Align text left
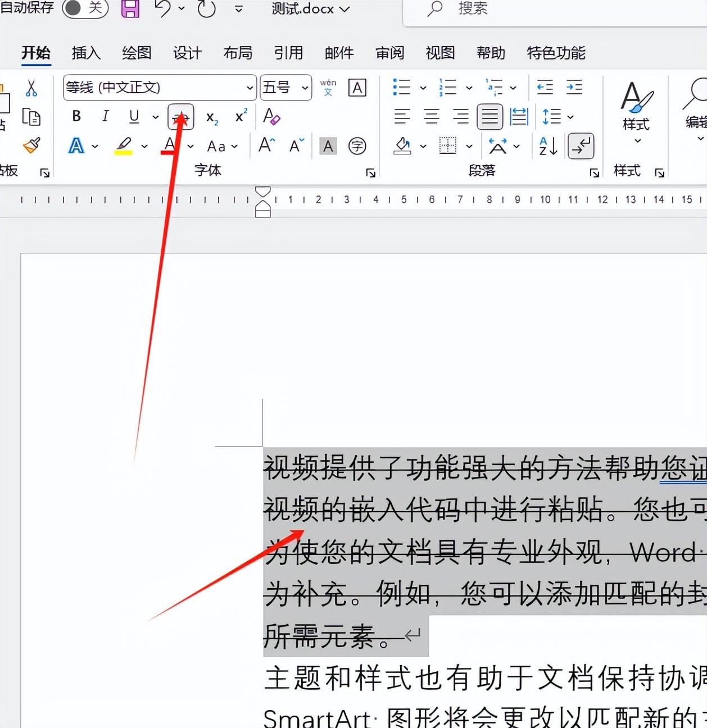 [402, 117]
